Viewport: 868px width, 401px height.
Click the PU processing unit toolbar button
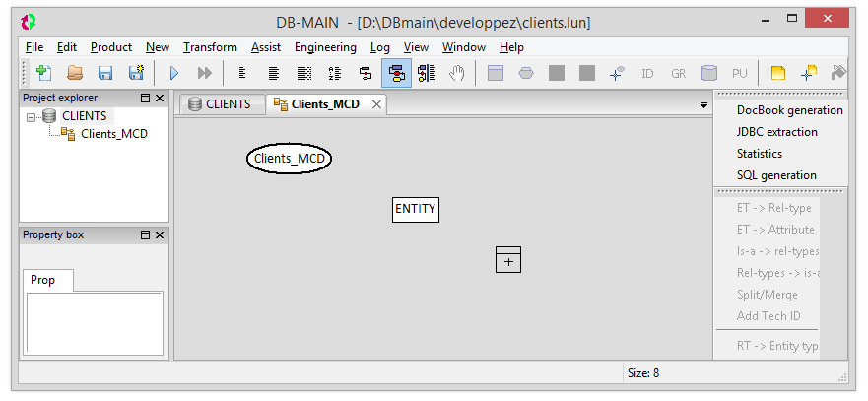pyautogui.click(x=740, y=73)
